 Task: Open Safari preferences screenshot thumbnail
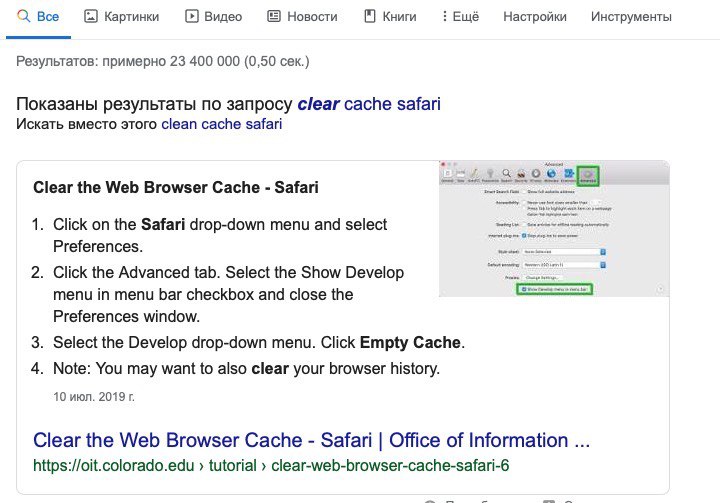(x=554, y=229)
